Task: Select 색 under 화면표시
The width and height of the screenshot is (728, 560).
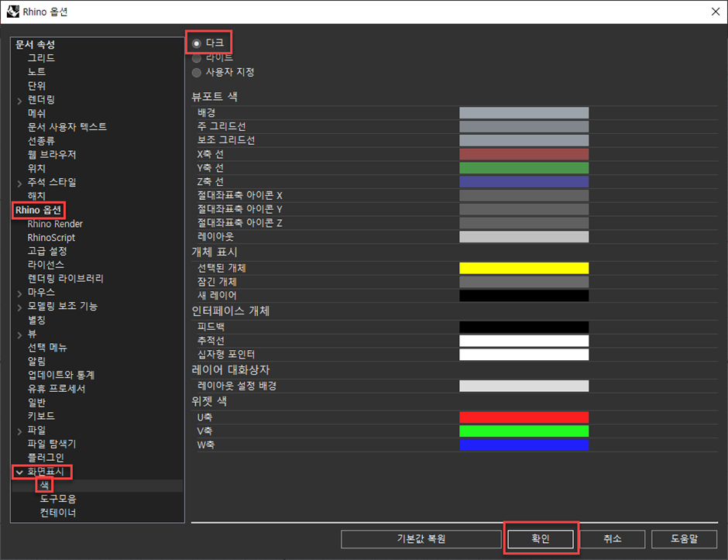Action: click(45, 486)
